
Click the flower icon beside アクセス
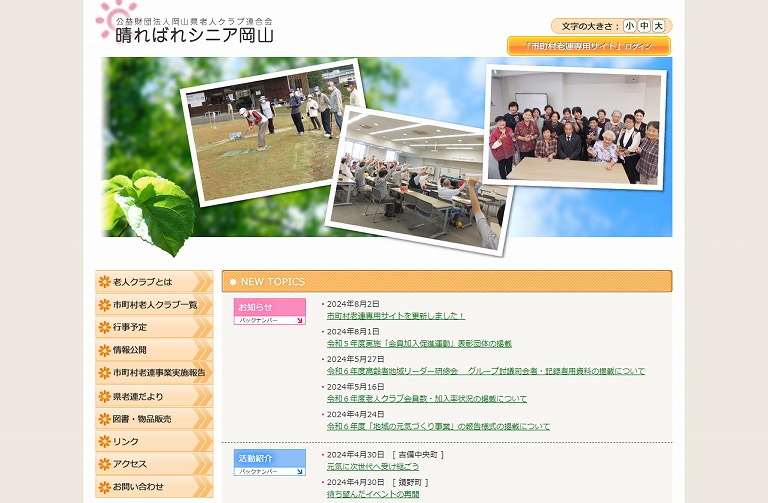[104, 464]
